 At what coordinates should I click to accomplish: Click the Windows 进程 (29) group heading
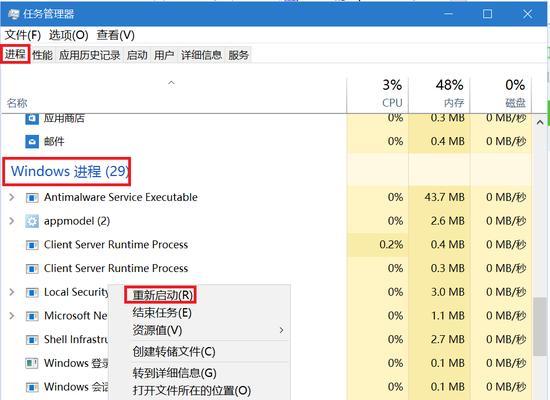70,171
